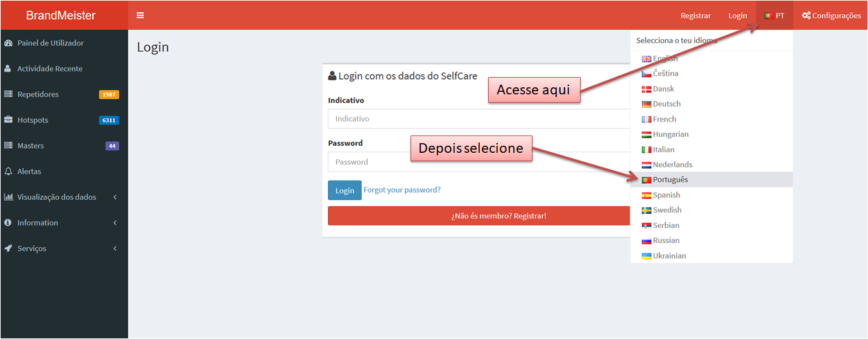Image resolution: width=868 pixels, height=339 pixels.
Task: Select Dansk language option
Action: pos(711,89)
